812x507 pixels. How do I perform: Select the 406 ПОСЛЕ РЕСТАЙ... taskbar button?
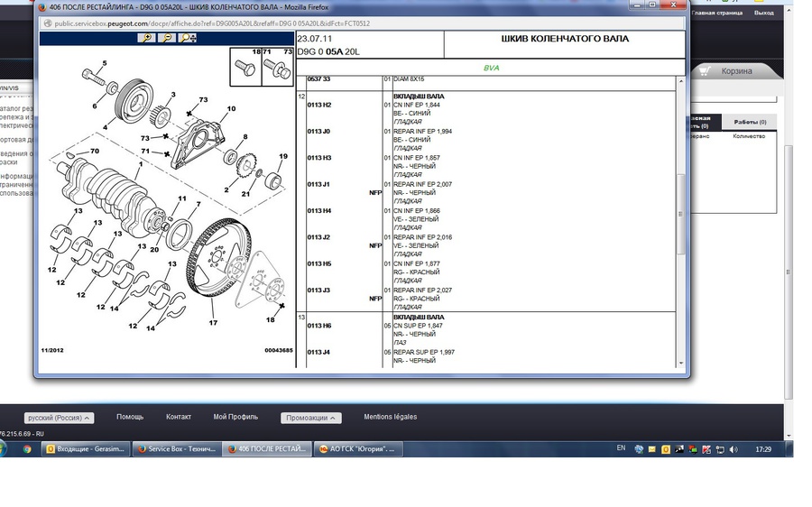(267, 449)
